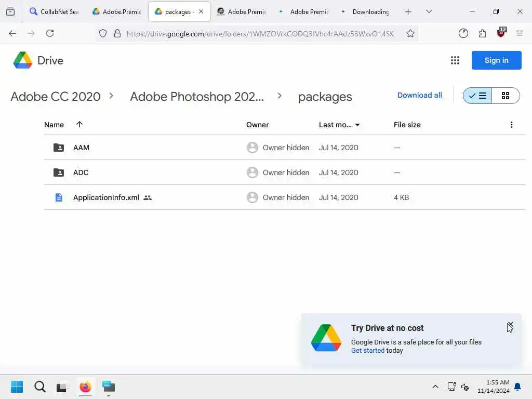Click Download all link
This screenshot has width=532, height=399.
coord(420,95)
